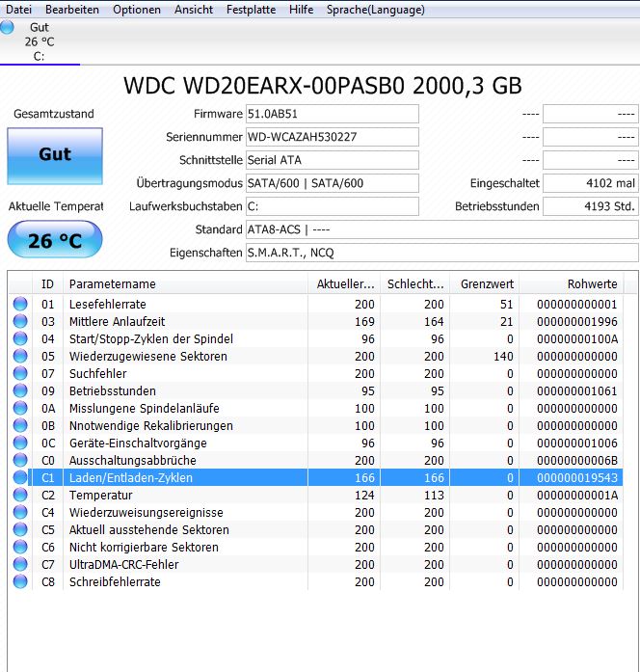Click status orb for Geräte-Einschaltvorgänge row
640x672 pixels.
[20, 443]
